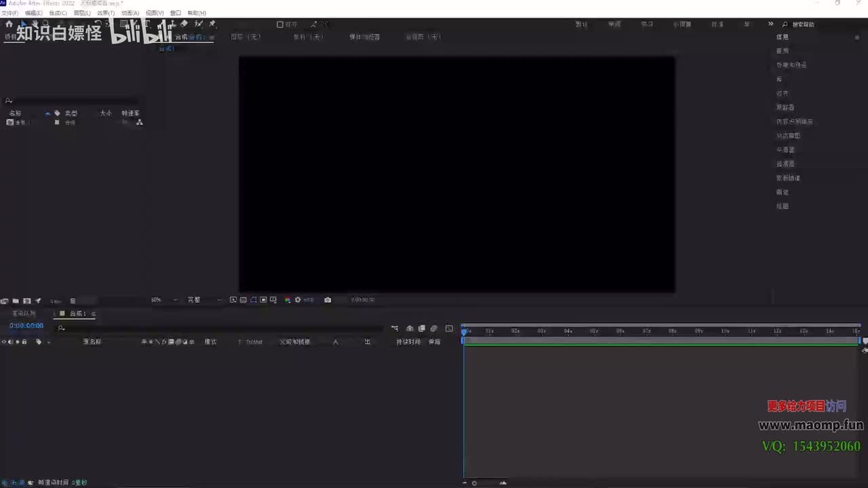The image size is (868, 488).
Task: Switch to the 默认 workspace
Action: (581, 24)
